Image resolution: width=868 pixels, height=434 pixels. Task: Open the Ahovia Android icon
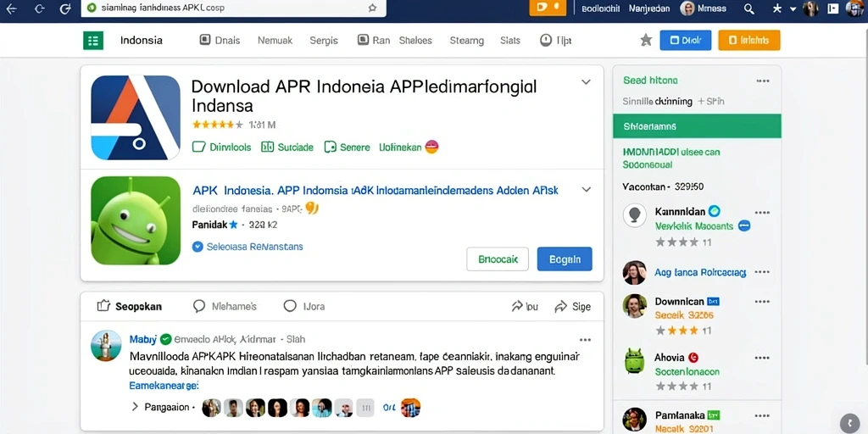click(634, 361)
